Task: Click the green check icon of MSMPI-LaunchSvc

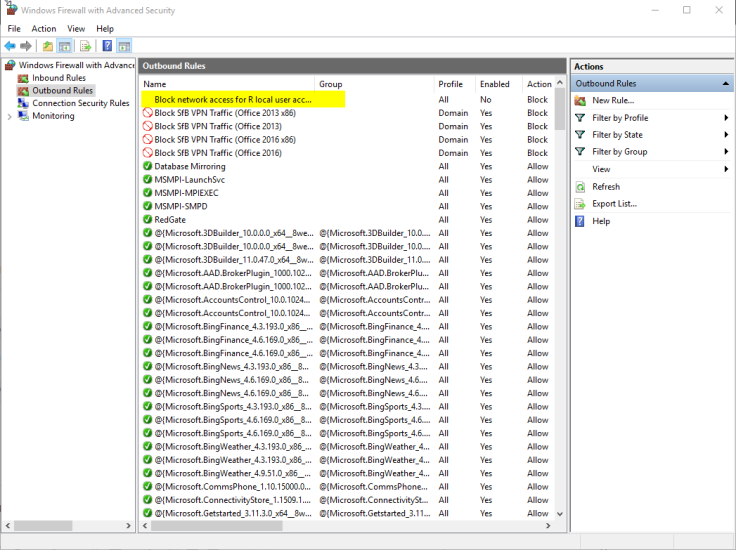Action: 148,179
